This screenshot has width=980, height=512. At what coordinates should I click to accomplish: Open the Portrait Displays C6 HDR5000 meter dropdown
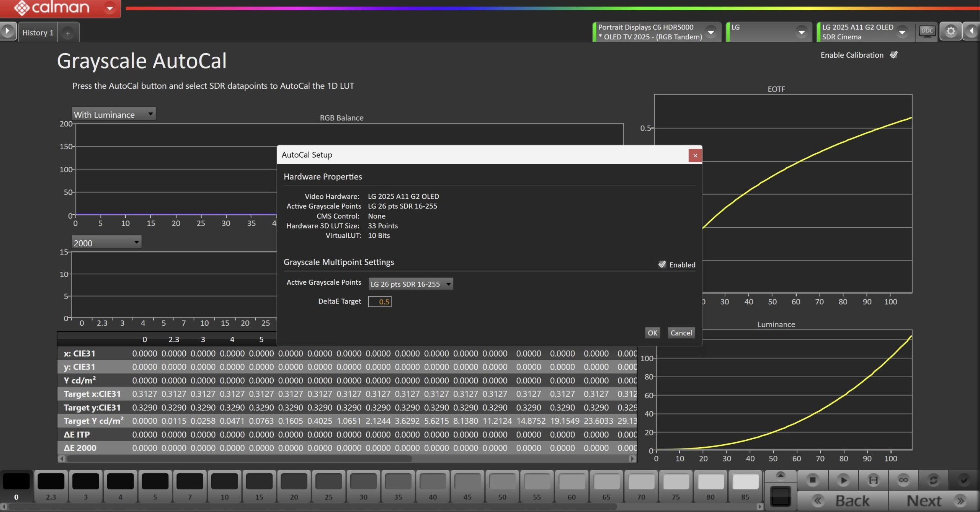[711, 32]
